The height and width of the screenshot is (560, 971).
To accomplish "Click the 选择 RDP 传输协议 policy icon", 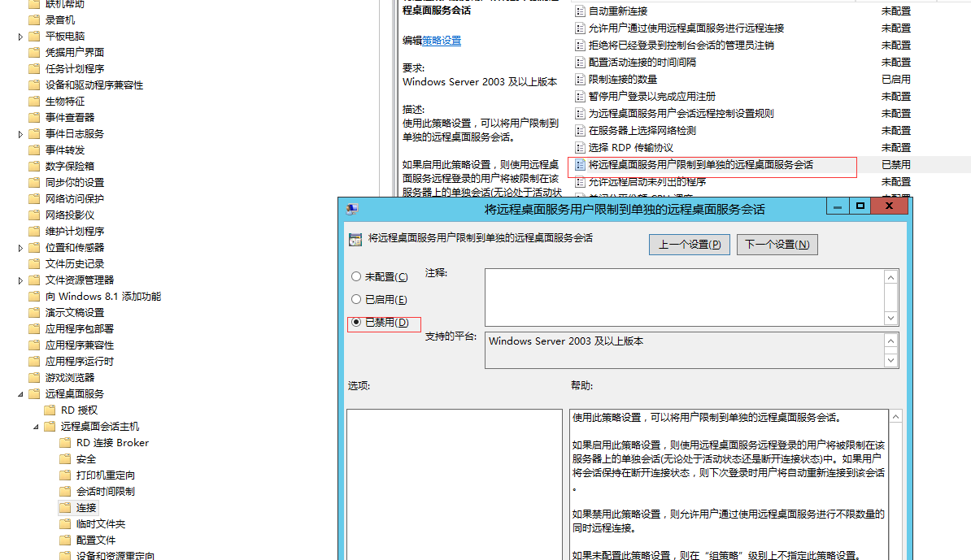I will pyautogui.click(x=580, y=148).
